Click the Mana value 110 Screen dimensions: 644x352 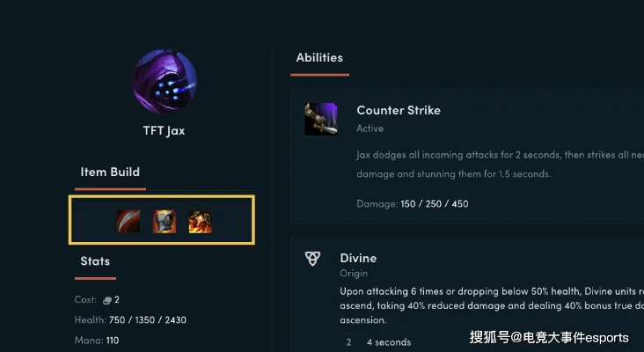112,341
